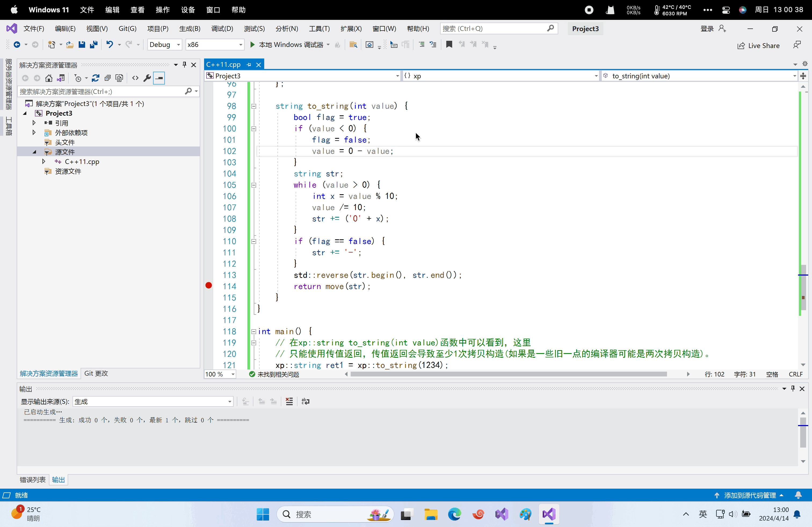Click the Save All toolbar icon

(93, 45)
